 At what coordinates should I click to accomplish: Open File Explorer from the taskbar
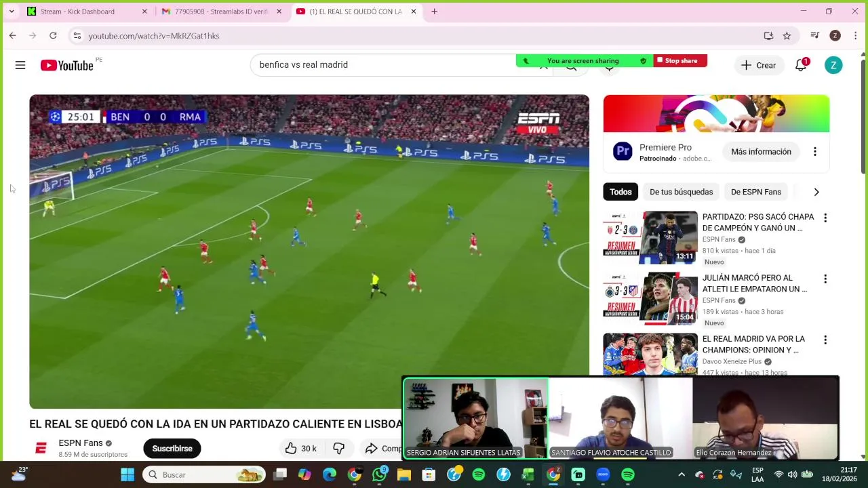[x=404, y=475]
